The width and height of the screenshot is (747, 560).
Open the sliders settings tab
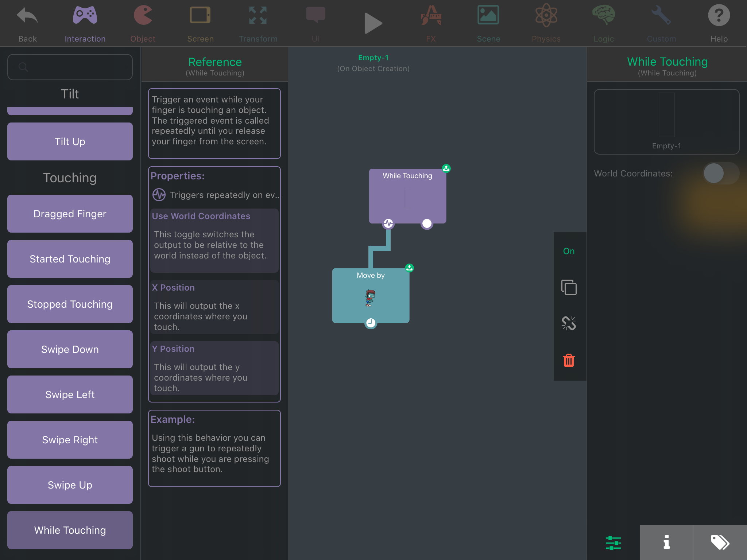613,542
